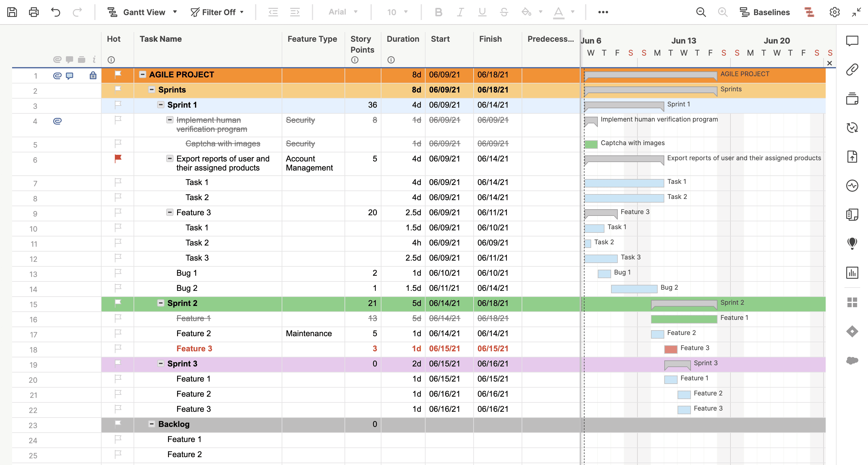This screenshot has width=868, height=465.
Task: Open the sheet settings gear icon
Action: 835,12
